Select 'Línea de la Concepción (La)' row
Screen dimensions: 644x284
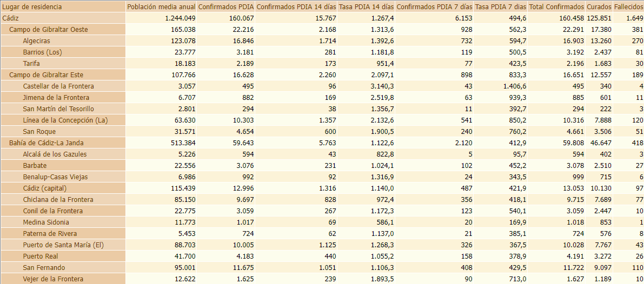point(65,120)
